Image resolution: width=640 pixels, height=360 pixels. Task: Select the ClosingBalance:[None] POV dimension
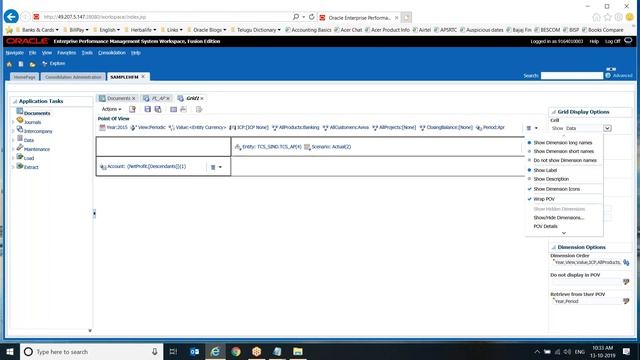pos(446,127)
